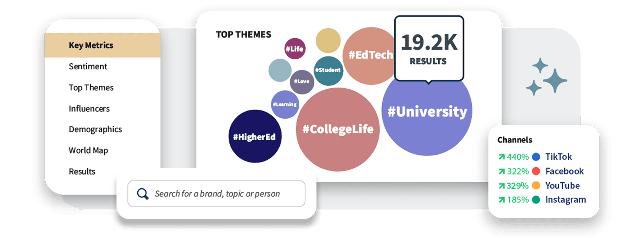Click the Instagram channel icon
Viewport: 644px width, 238px height.
coord(536,200)
